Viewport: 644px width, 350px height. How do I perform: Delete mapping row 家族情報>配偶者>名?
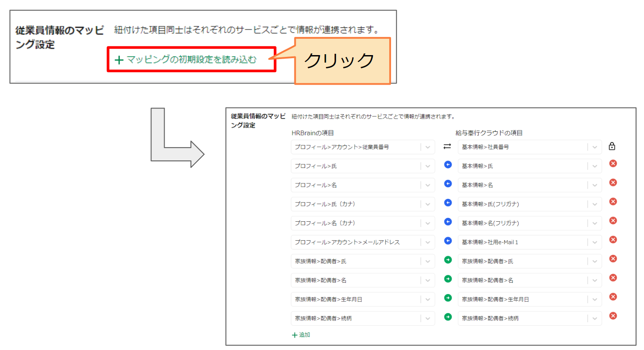point(613,278)
